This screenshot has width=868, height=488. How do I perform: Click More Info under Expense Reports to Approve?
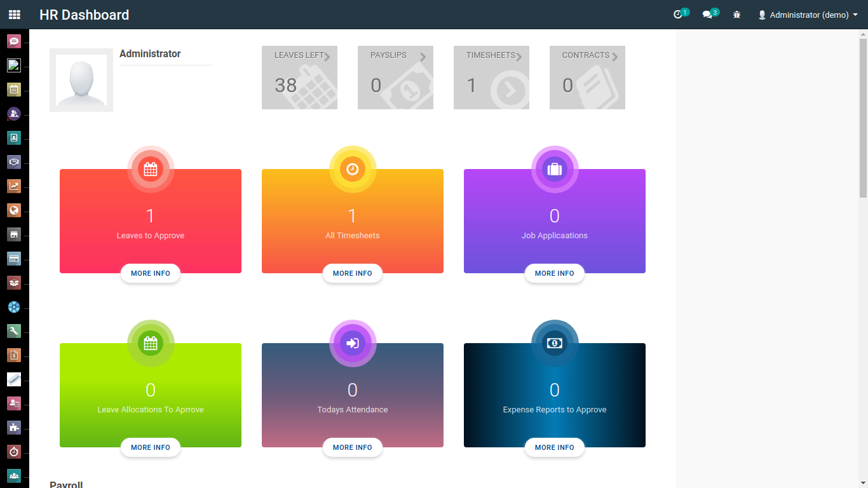pos(555,447)
